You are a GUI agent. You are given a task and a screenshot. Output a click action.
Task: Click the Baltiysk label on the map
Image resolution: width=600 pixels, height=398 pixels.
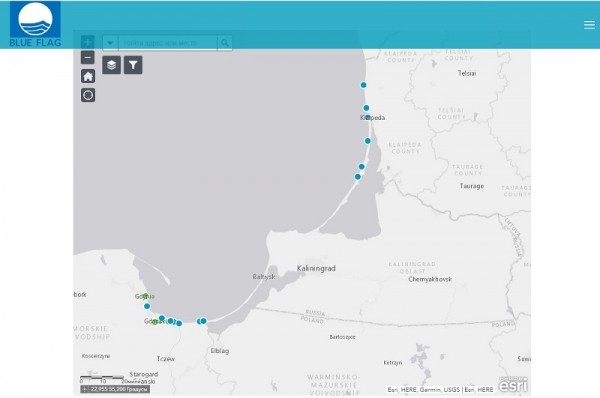tap(264, 276)
